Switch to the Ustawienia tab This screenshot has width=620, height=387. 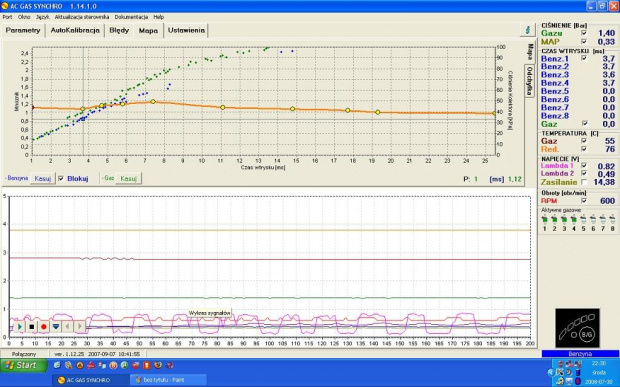point(186,30)
